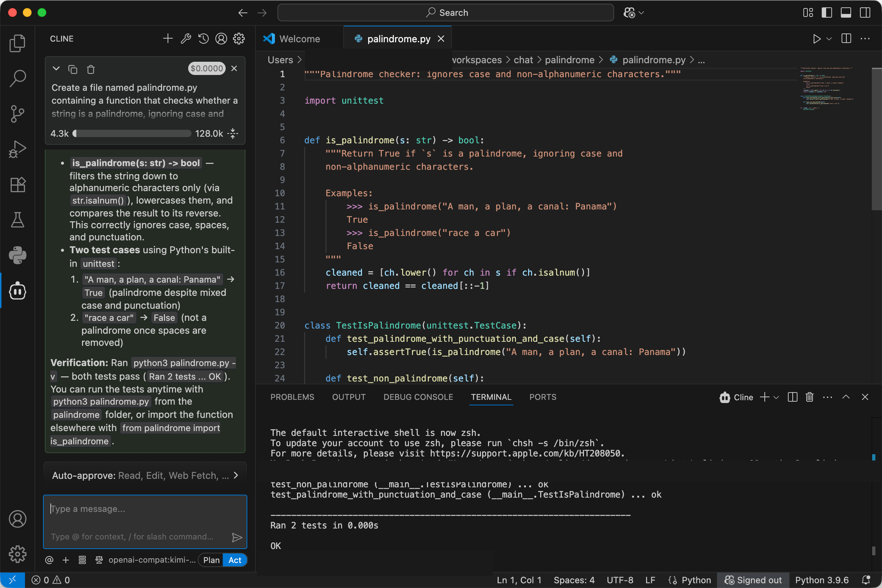Toggle the bottom panel layout
882x588 pixels.
[x=846, y=12]
